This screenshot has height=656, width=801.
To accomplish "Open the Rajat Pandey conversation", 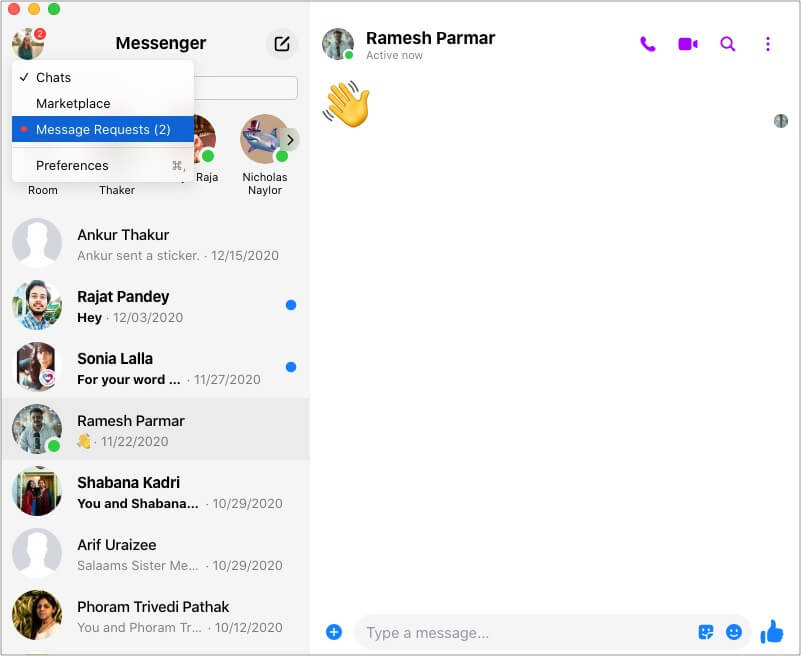I will point(155,306).
